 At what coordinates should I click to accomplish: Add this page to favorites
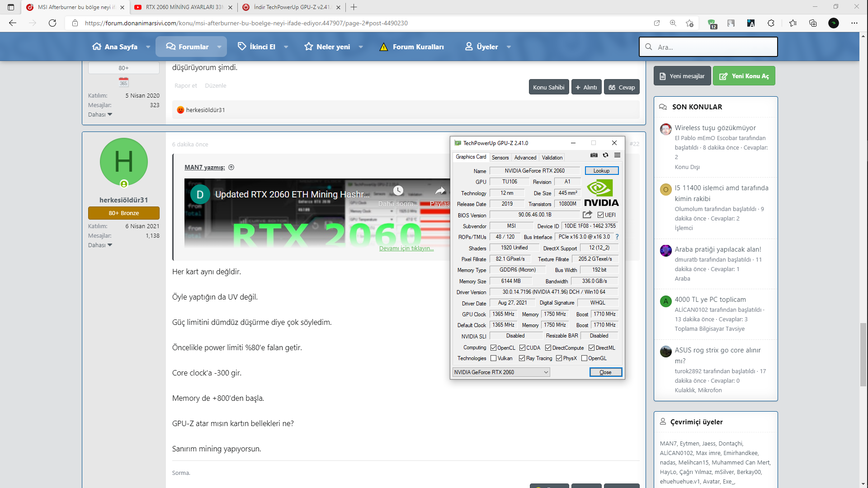click(689, 23)
